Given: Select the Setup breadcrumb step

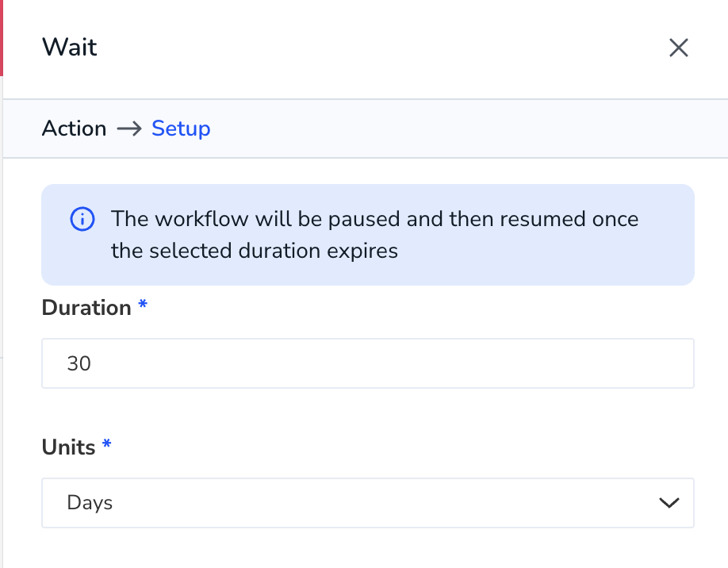Looking at the screenshot, I should [181, 129].
